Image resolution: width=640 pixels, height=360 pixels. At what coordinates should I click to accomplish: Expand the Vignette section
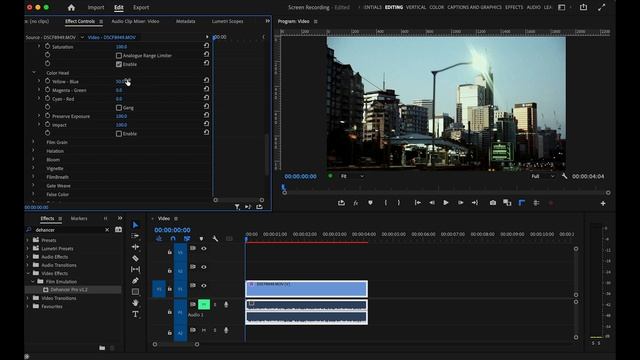click(33, 168)
